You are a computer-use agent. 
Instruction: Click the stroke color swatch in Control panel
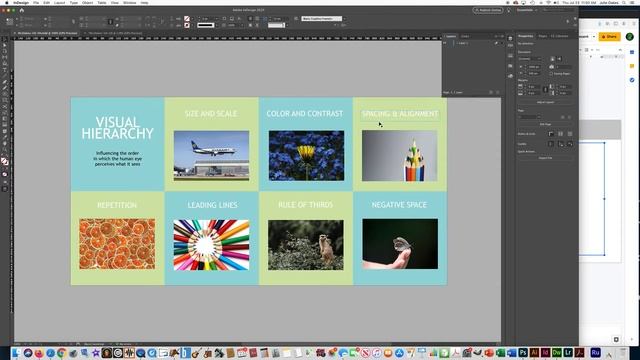pos(187,25)
